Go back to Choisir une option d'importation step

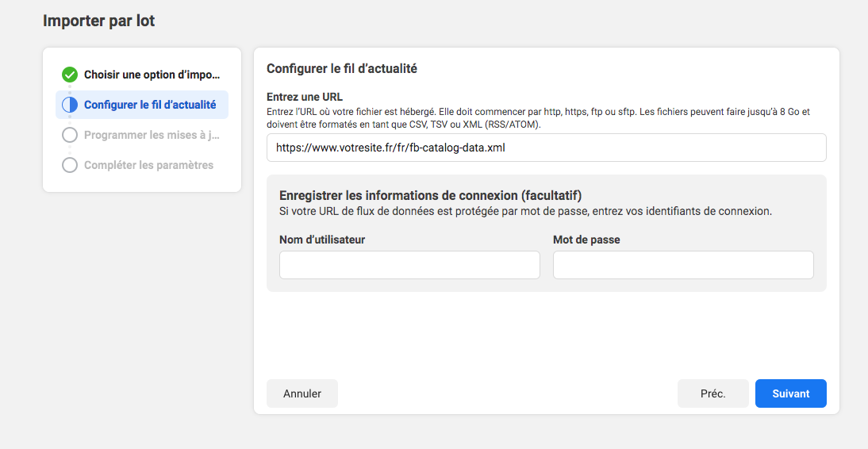tap(152, 75)
